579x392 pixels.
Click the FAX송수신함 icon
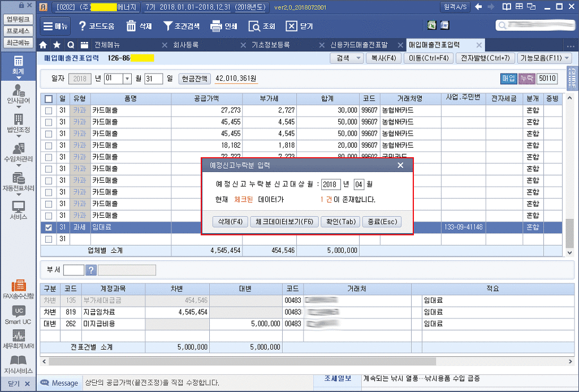pos(18,288)
